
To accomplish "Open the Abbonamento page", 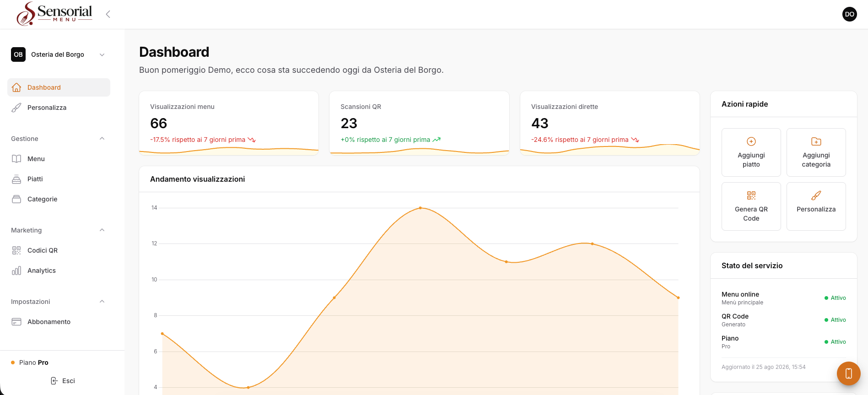I will [59, 322].
